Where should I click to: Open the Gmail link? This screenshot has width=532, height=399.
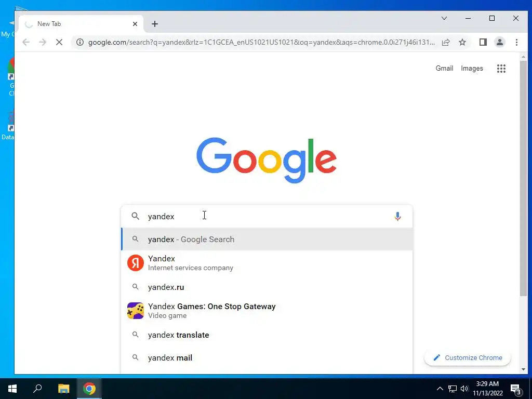tap(444, 68)
